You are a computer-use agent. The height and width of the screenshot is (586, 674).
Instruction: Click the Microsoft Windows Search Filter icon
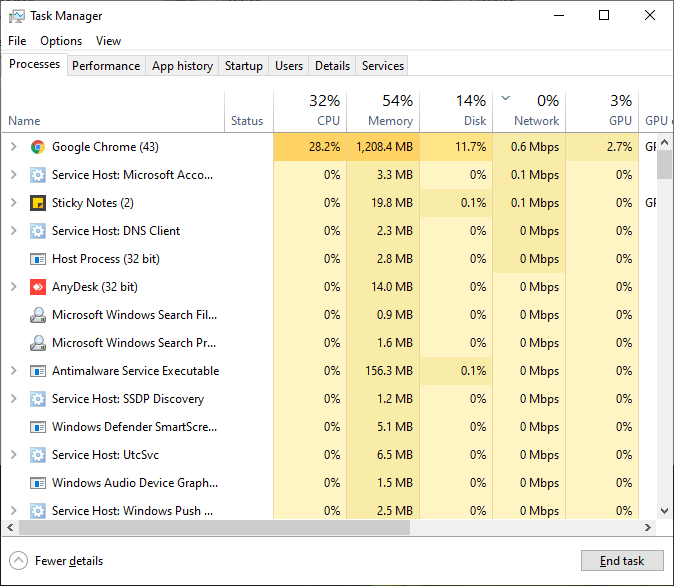38,315
